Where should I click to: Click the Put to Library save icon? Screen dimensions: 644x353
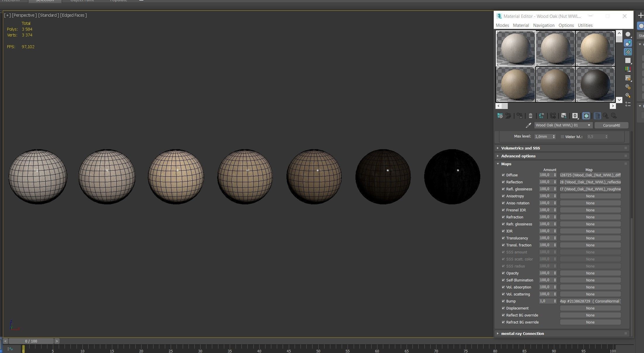(564, 116)
